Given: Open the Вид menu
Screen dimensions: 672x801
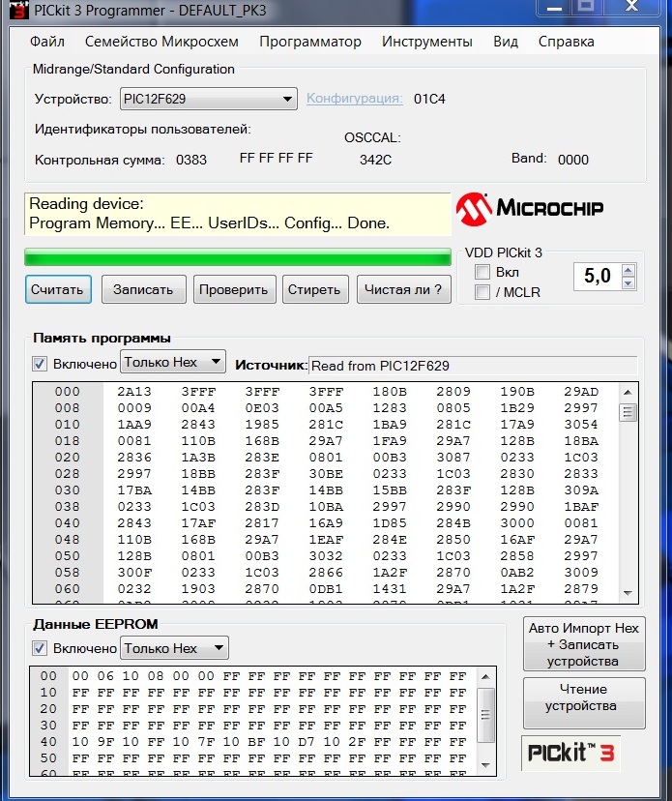Looking at the screenshot, I should [x=505, y=42].
